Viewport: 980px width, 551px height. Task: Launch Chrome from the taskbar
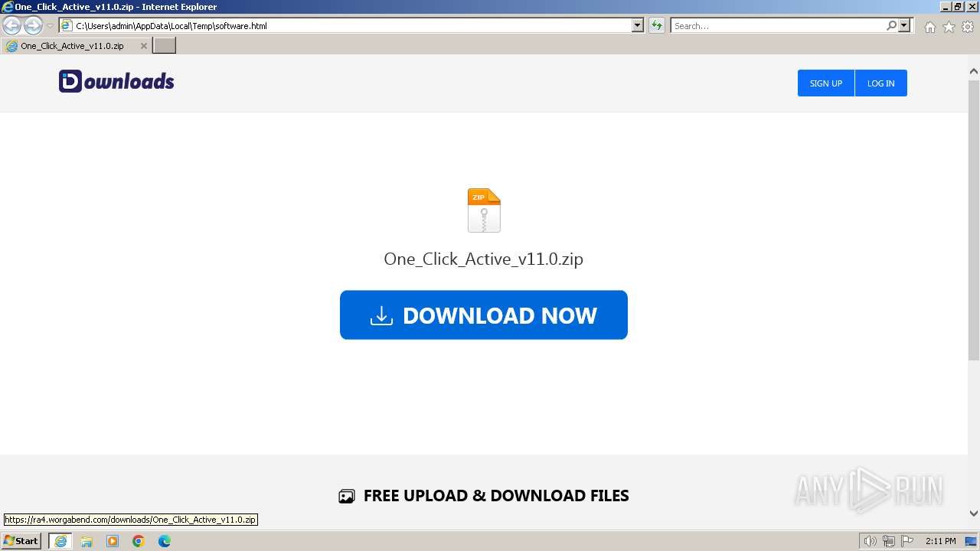[139, 541]
